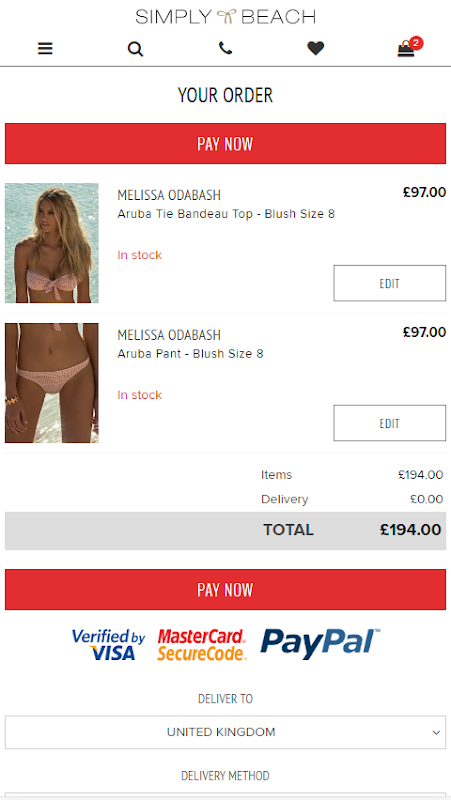Click the red cart count badge

(x=416, y=43)
